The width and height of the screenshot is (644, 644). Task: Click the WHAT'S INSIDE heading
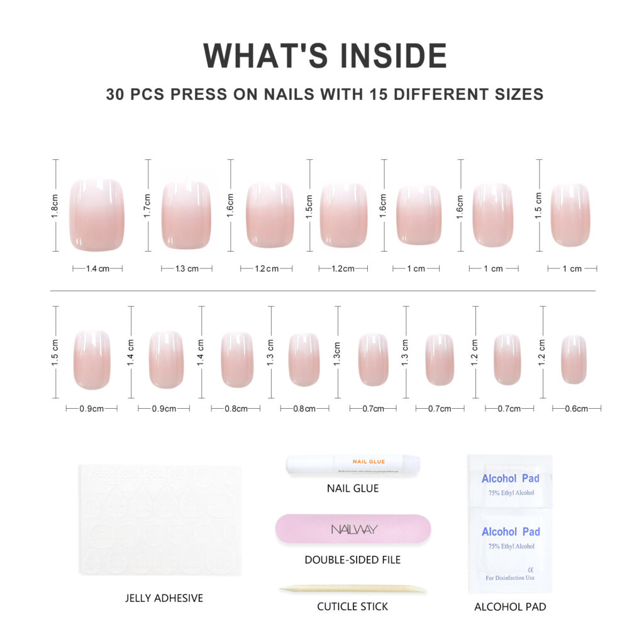[325, 55]
